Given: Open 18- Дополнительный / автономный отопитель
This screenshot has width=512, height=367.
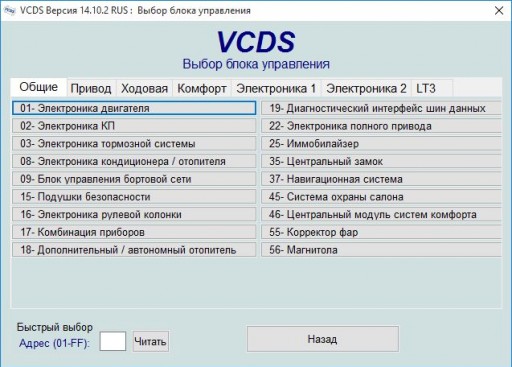Looking at the screenshot, I should click(134, 250).
